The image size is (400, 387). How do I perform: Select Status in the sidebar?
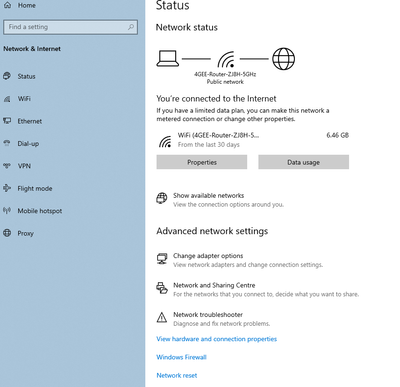[x=26, y=76]
